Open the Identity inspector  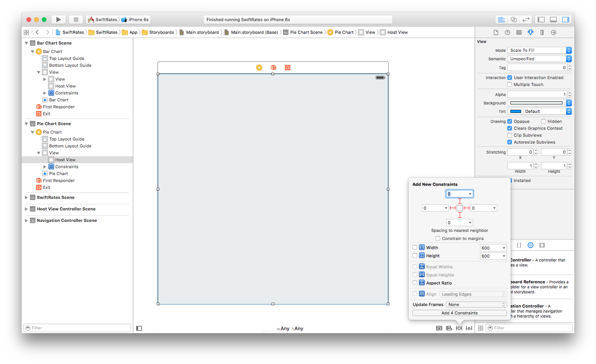518,32
